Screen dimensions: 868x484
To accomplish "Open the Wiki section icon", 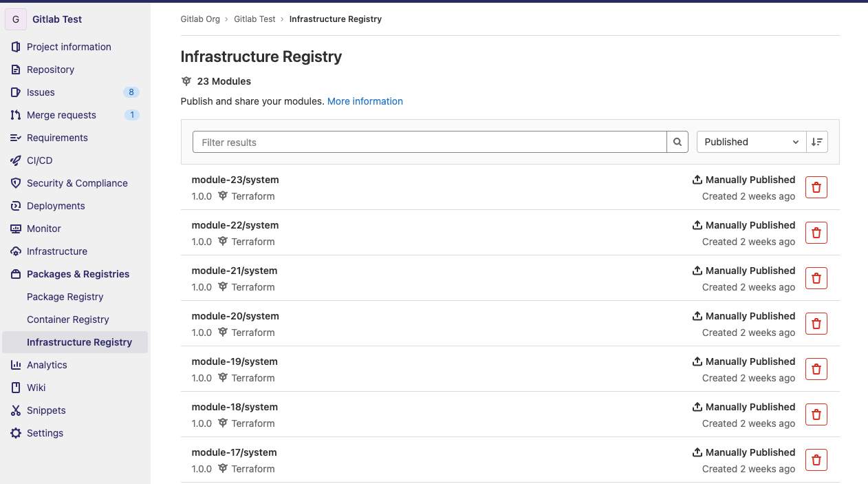I will coord(15,388).
